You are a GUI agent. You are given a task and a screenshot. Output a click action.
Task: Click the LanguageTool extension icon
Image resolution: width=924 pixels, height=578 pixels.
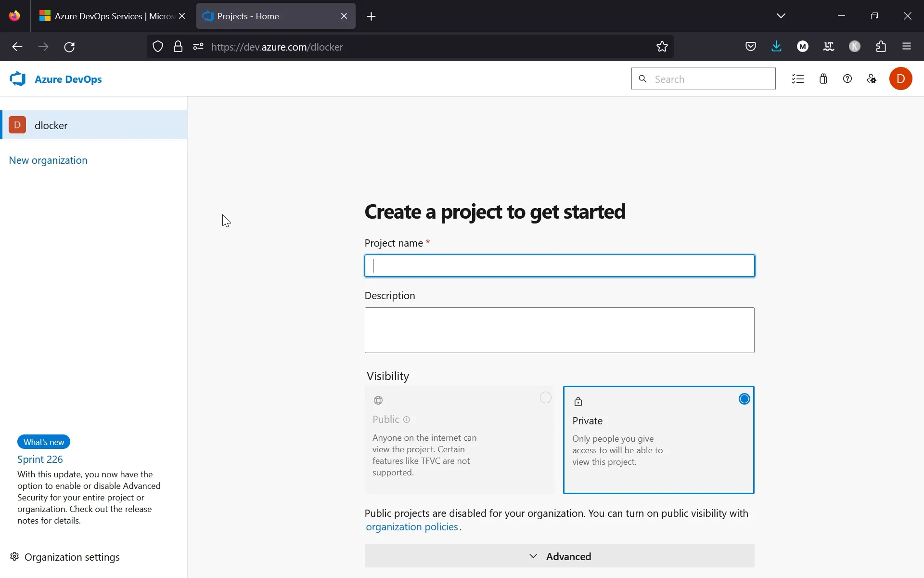[829, 46]
